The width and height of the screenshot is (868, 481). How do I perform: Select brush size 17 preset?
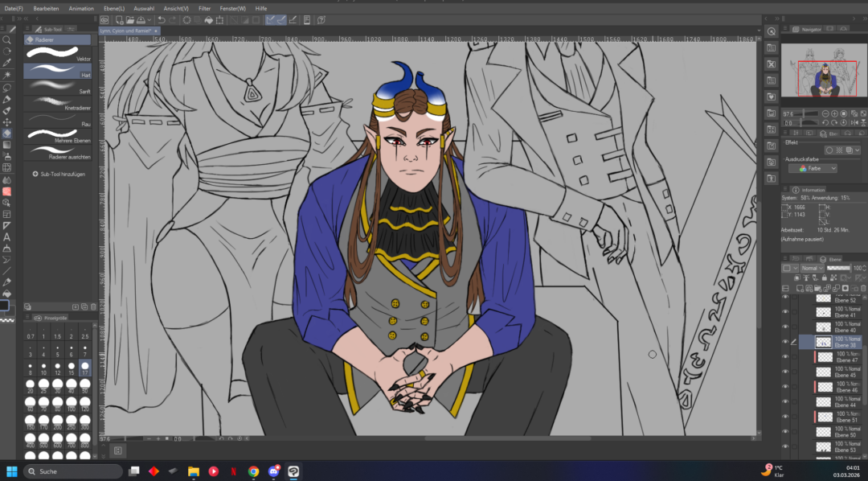pyautogui.click(x=85, y=368)
